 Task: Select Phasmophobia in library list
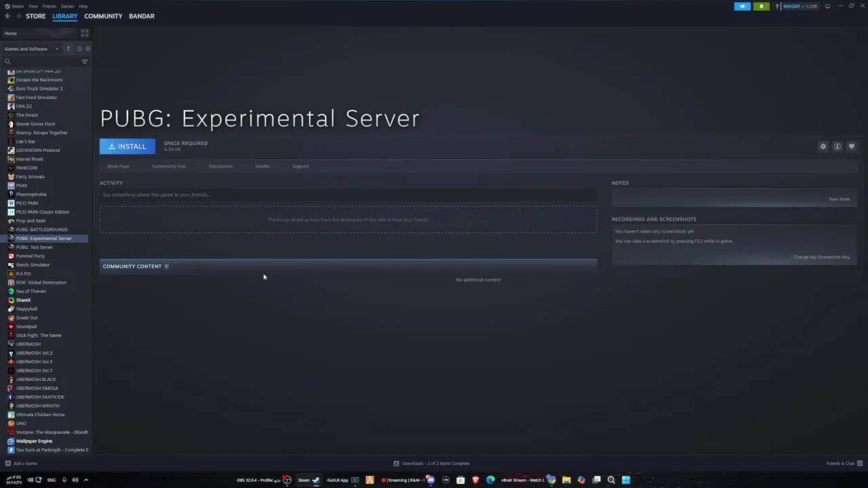click(31, 195)
